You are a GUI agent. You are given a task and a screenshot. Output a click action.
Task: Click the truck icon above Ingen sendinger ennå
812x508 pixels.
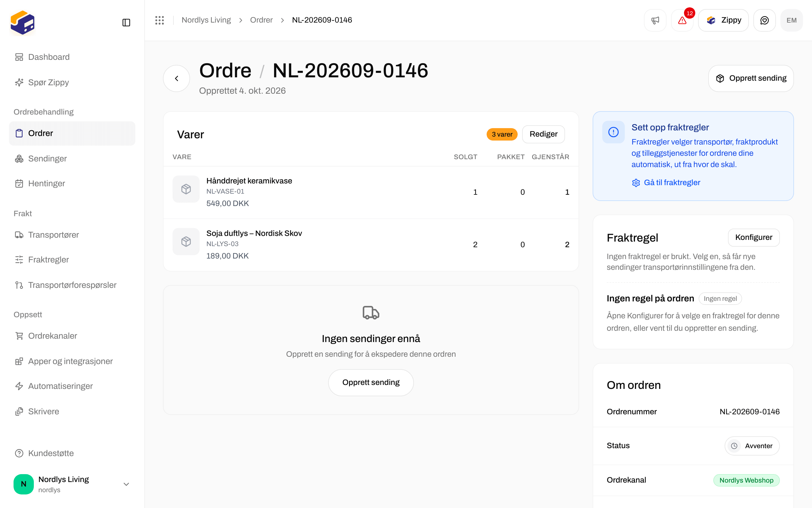point(371,312)
